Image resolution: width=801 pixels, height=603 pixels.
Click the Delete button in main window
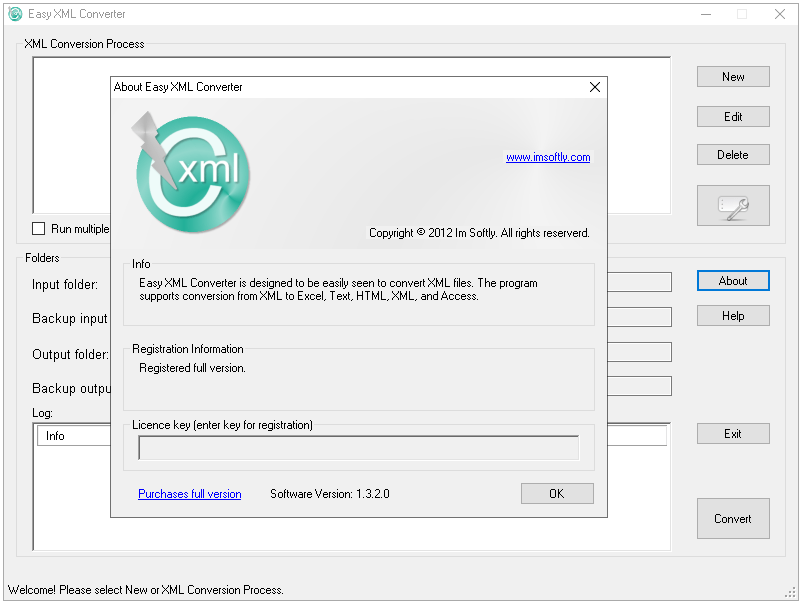[733, 154]
